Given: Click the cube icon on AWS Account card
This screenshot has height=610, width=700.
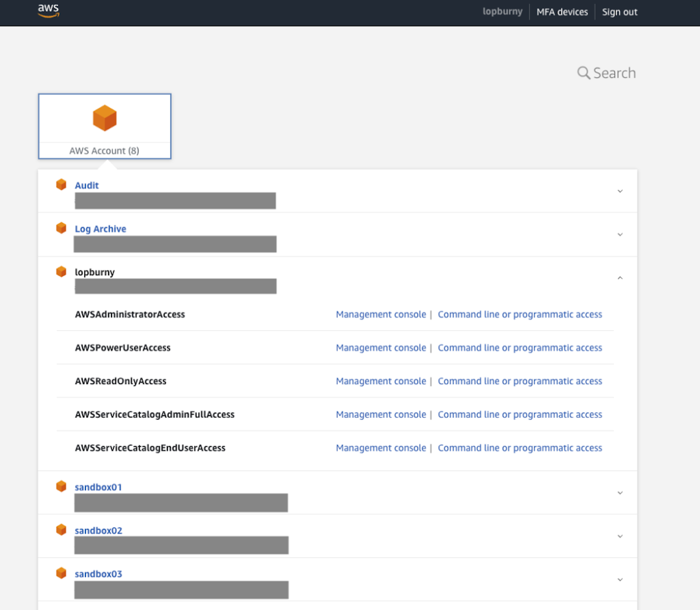Looking at the screenshot, I should (x=104, y=117).
